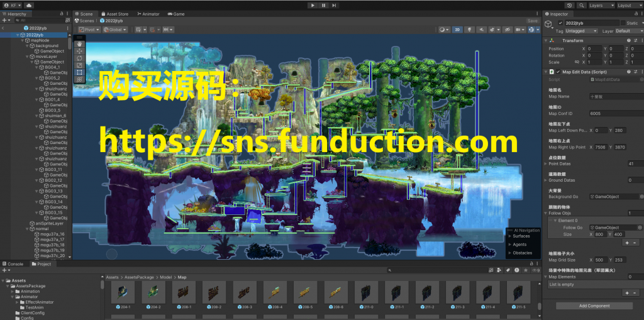Click object picker beside Follow Go field

(640, 227)
